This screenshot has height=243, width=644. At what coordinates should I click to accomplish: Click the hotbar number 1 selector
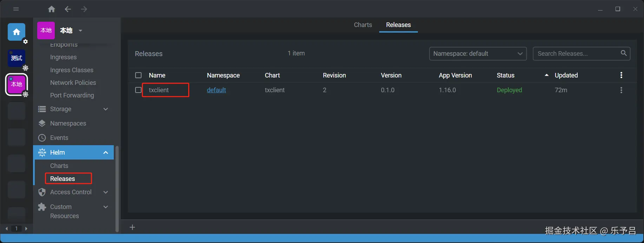(x=16, y=229)
